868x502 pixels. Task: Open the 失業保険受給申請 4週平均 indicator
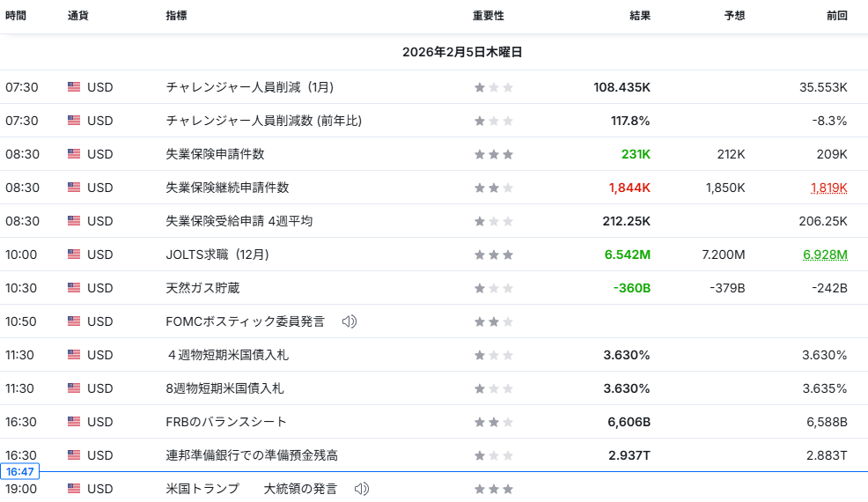(239, 221)
